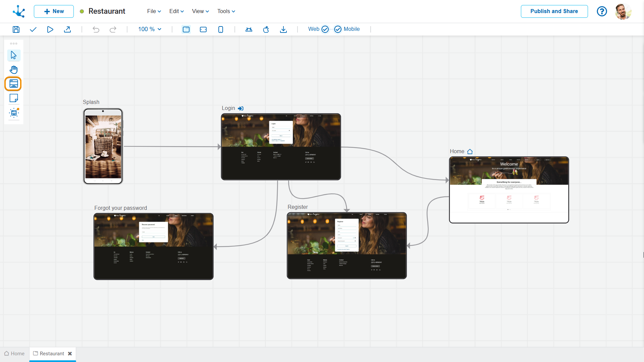The height and width of the screenshot is (362, 644).
Task: Click the Android build icon
Action: [x=249, y=29]
